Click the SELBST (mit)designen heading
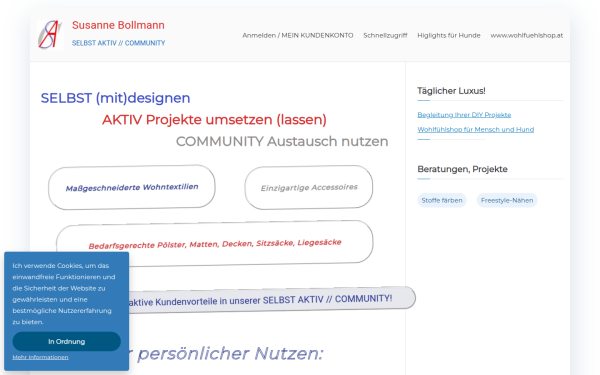The image size is (600, 375). pos(116,98)
